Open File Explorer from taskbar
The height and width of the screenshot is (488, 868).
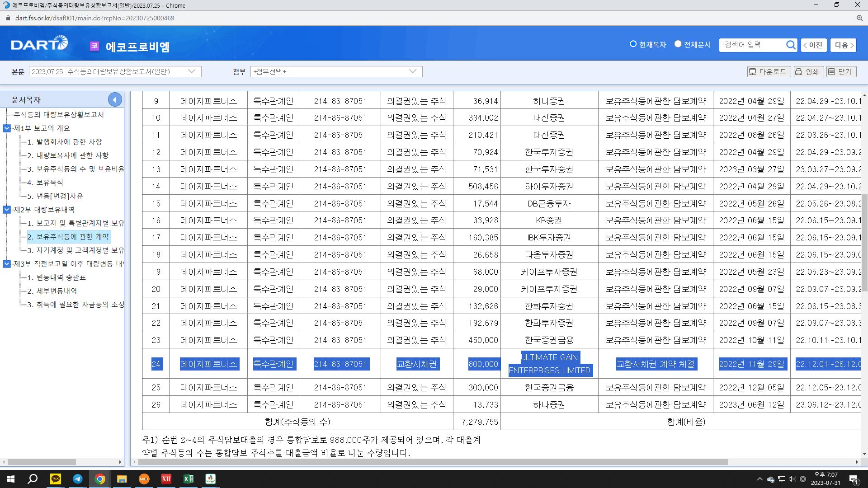[122, 479]
